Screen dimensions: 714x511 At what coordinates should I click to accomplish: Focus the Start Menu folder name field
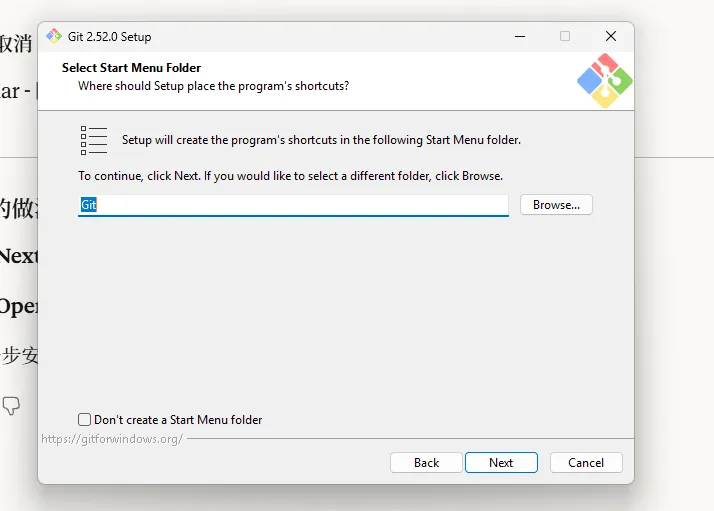click(293, 205)
